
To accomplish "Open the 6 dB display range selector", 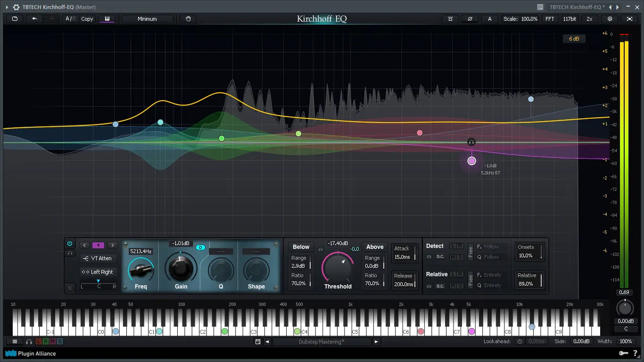I will click(x=574, y=39).
